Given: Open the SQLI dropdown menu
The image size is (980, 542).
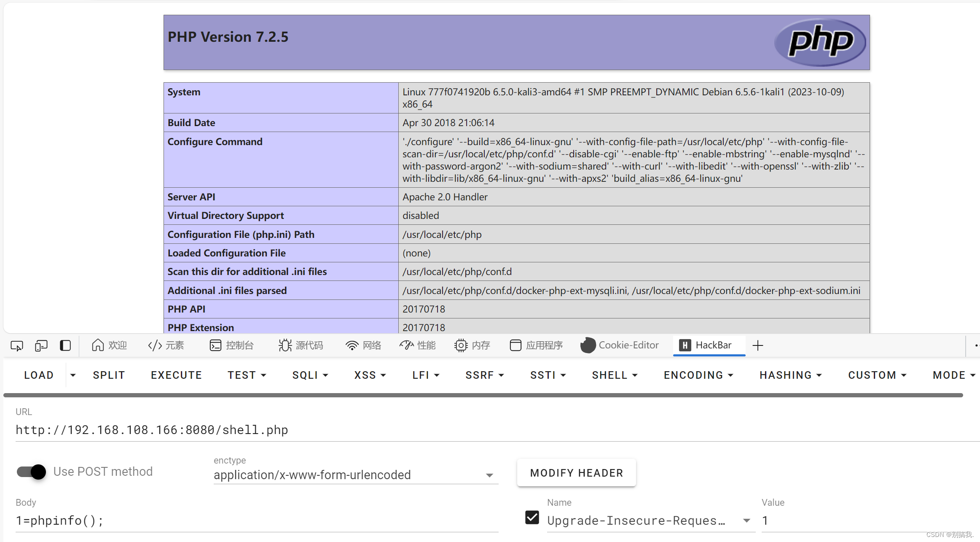Looking at the screenshot, I should [310, 375].
